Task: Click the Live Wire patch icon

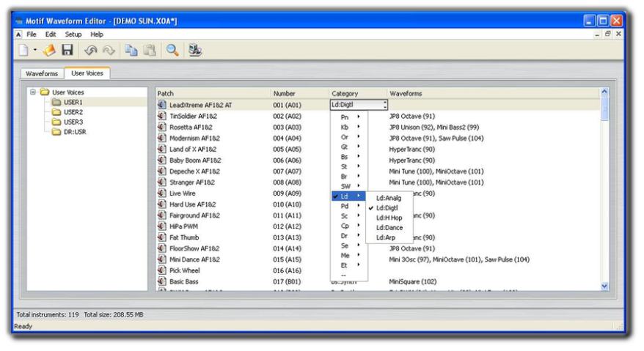Action: click(x=162, y=193)
